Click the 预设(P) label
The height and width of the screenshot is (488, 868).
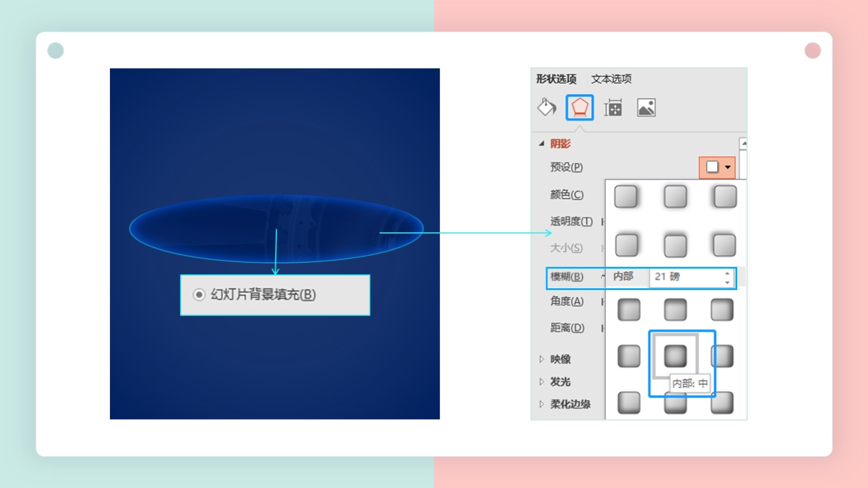tap(567, 167)
